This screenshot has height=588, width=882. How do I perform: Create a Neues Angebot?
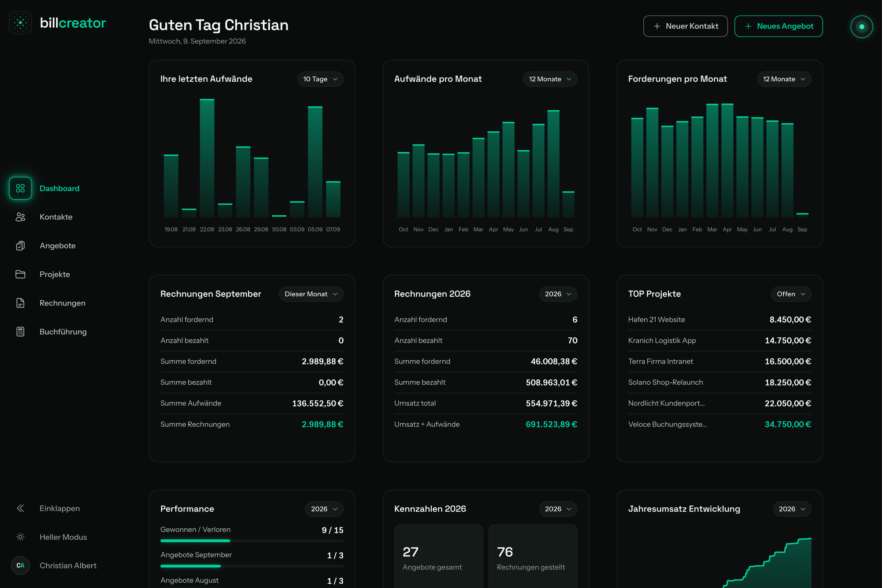coord(778,26)
